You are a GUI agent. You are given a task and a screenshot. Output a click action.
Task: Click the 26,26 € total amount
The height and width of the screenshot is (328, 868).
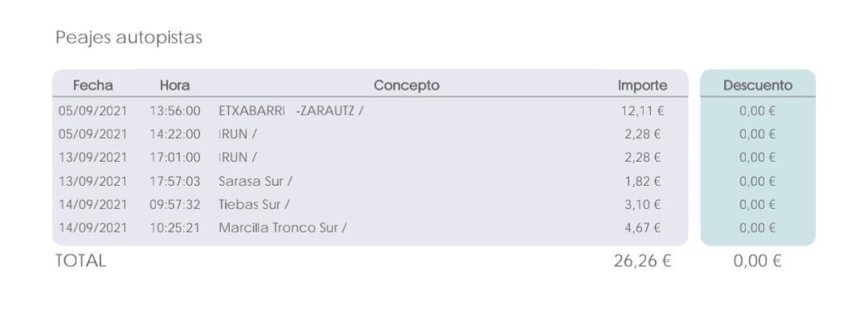642,261
